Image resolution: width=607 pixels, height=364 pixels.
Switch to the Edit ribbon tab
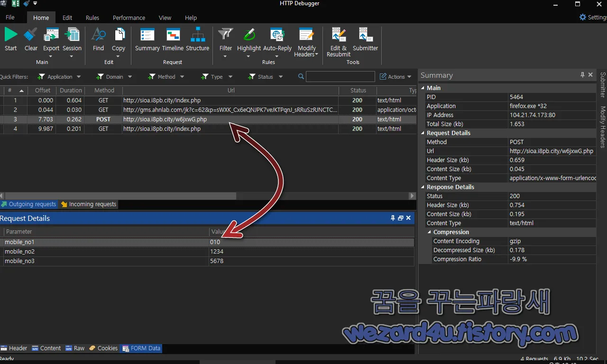tap(67, 18)
